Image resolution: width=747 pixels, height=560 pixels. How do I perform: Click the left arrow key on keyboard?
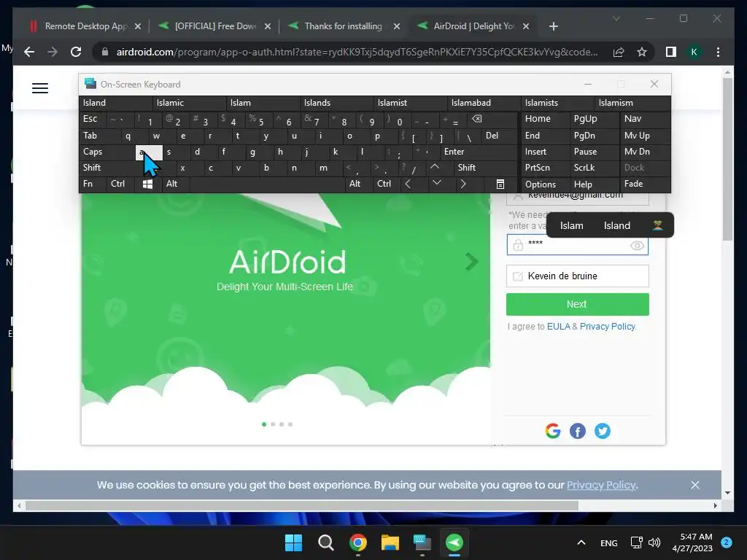coord(408,184)
